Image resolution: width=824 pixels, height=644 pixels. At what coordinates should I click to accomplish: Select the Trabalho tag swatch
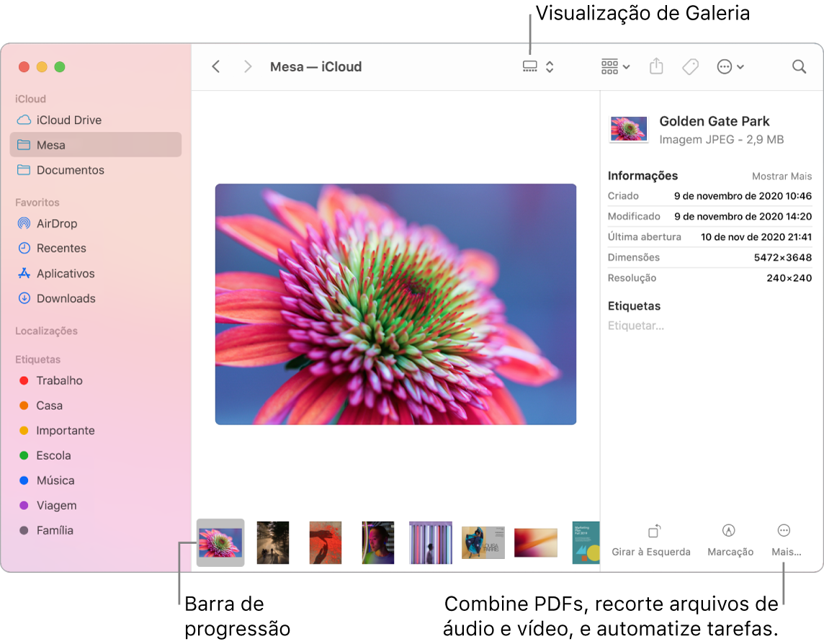pos(25,380)
